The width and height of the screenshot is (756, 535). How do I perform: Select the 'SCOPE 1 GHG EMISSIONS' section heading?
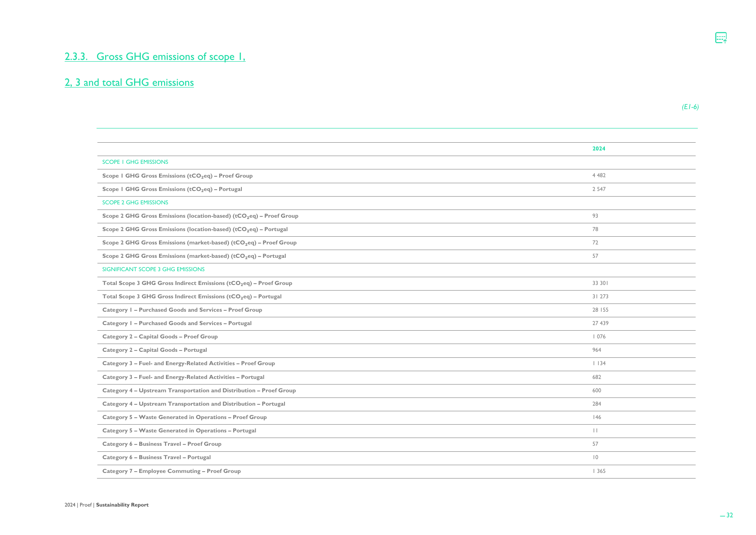pos(135,162)
